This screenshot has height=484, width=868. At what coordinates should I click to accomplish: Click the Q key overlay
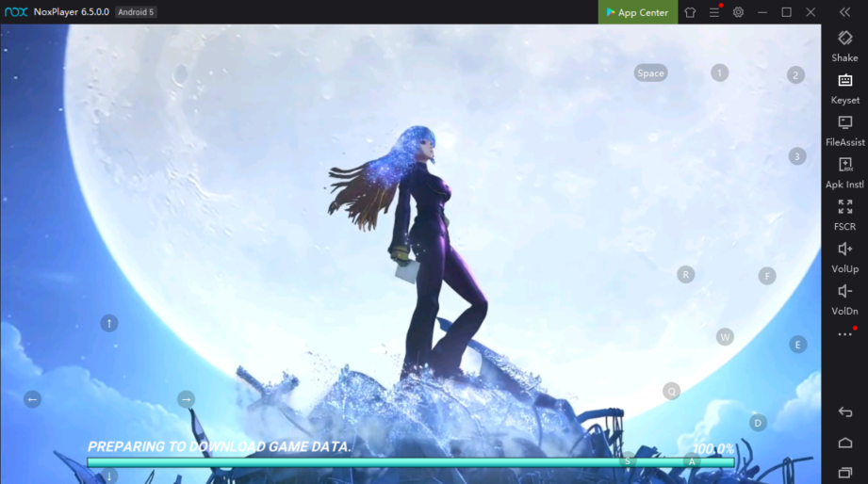click(x=671, y=391)
